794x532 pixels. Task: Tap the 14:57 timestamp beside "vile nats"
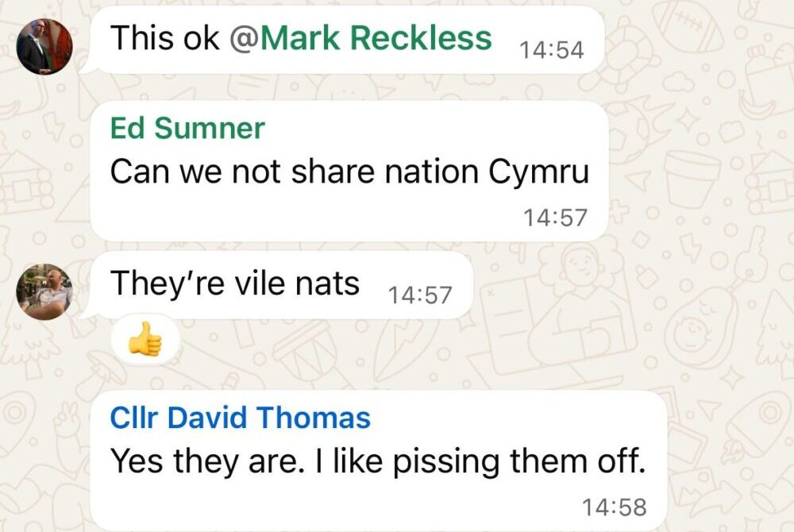click(419, 295)
